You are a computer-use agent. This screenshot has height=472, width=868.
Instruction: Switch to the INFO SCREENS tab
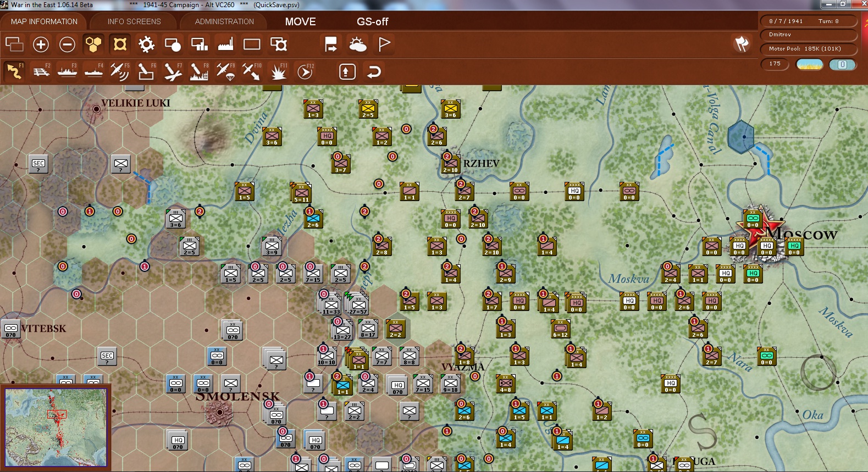134,21
